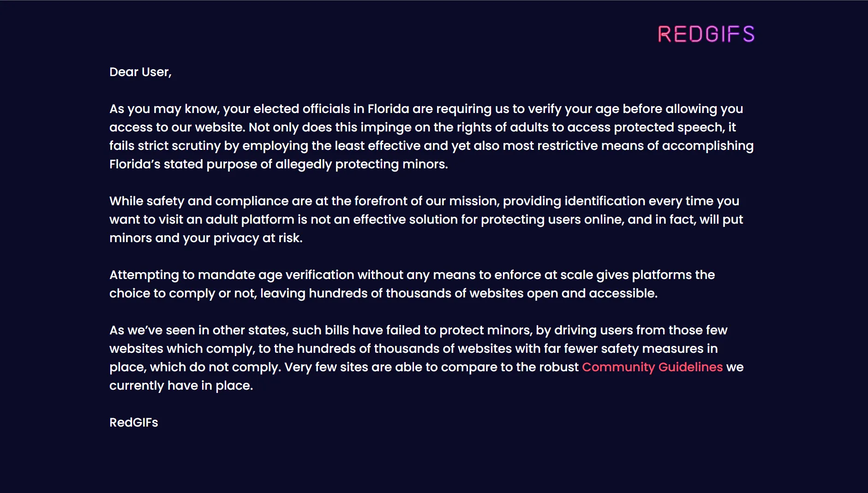Open the Community Guidelines link

point(652,367)
